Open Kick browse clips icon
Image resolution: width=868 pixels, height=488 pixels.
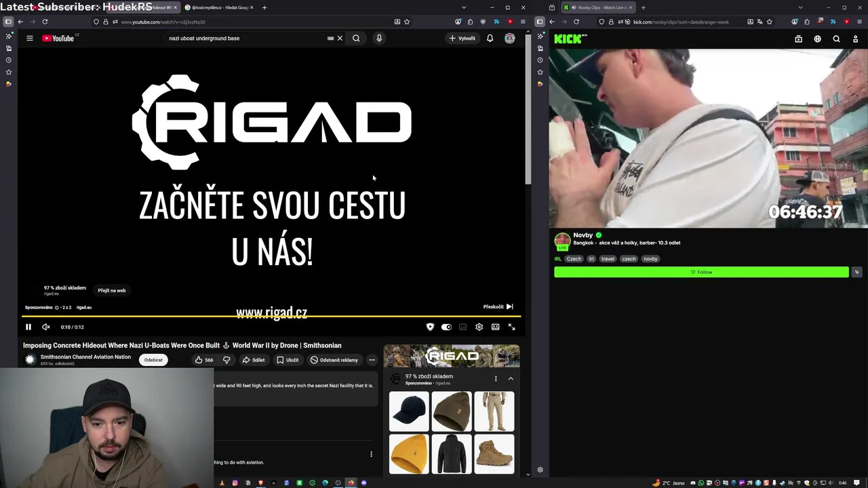click(798, 39)
